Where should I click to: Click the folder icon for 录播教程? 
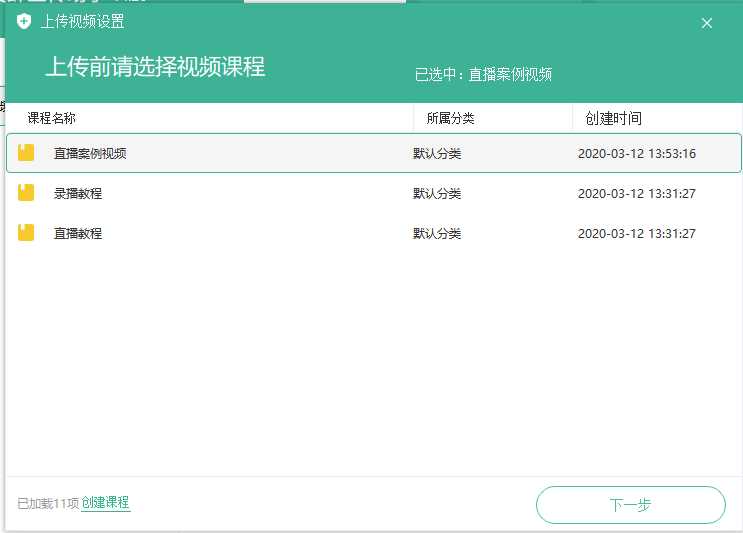tap(26, 193)
